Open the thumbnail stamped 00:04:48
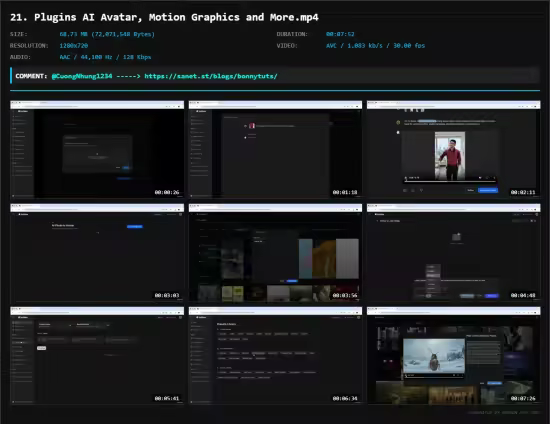 (454, 253)
